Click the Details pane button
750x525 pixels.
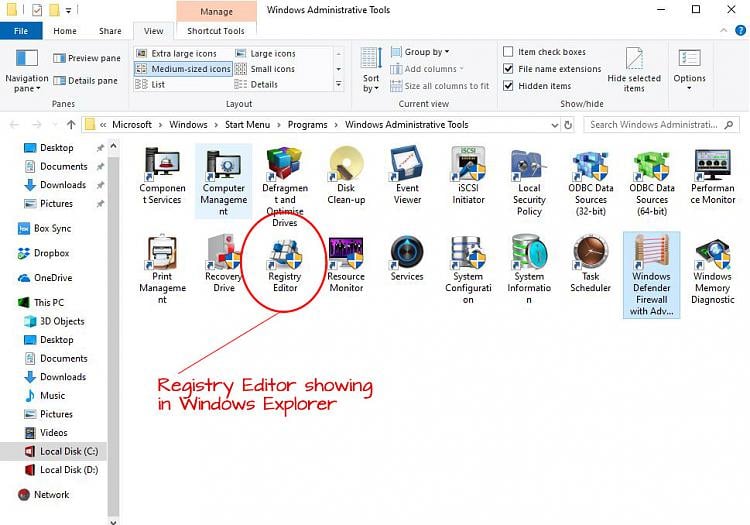[x=86, y=80]
